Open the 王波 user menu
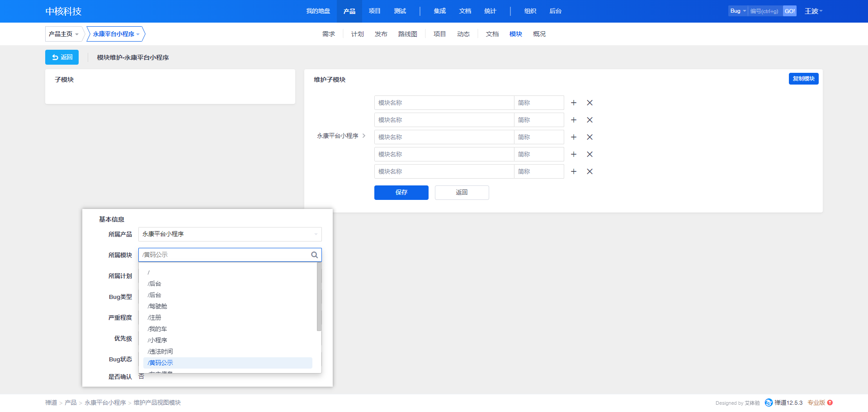Screen dimensions: 868x412 [813, 11]
